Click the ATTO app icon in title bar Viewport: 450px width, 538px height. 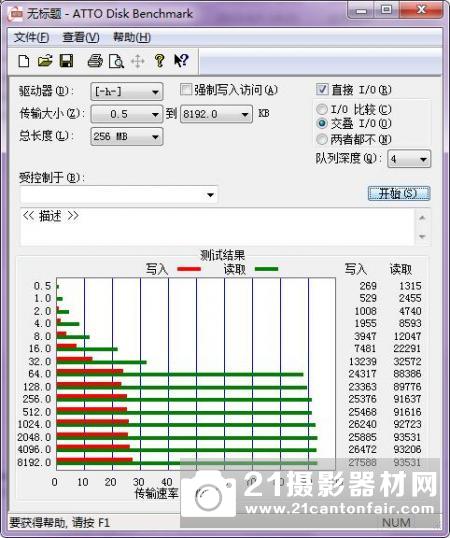[x=16, y=14]
